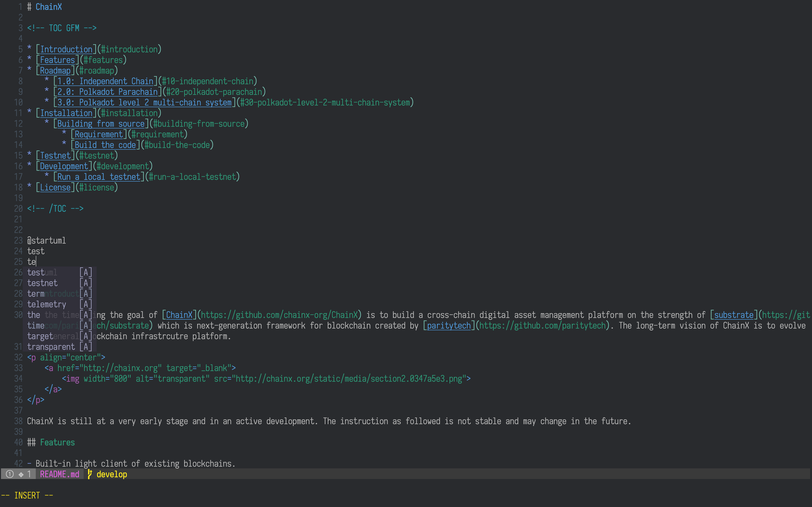812x507 pixels.
Task: Click the Roadmap table-of-contents link
Action: click(x=55, y=70)
